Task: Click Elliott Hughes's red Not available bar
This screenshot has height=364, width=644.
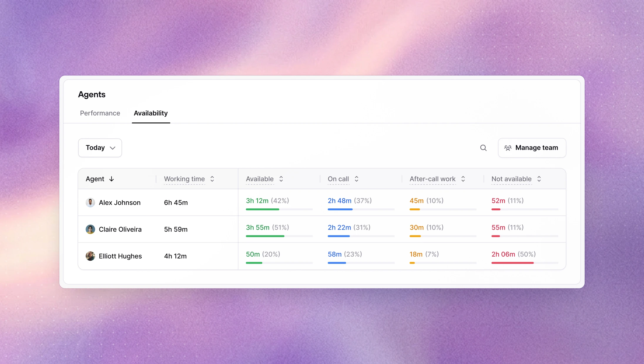Action: (x=512, y=263)
